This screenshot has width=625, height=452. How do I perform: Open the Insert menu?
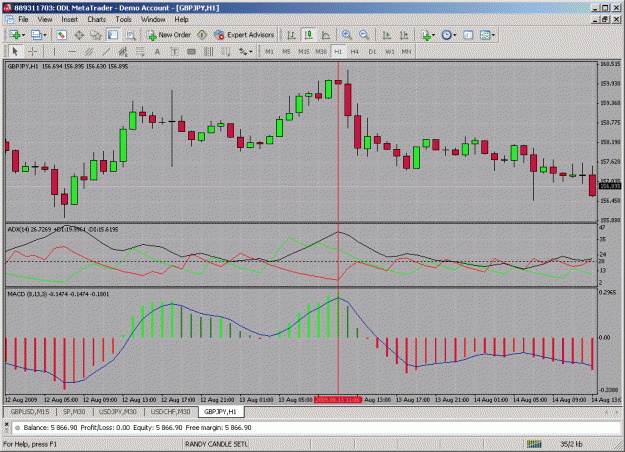[x=70, y=19]
